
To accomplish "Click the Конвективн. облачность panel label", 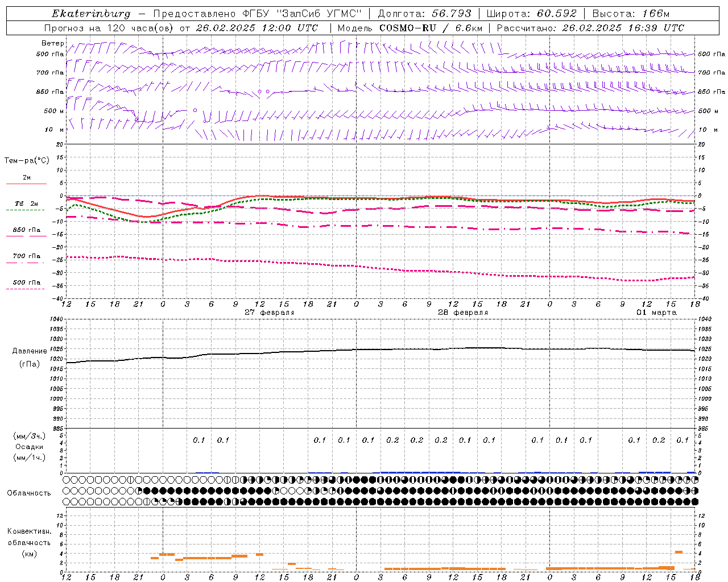I will 29,537.
